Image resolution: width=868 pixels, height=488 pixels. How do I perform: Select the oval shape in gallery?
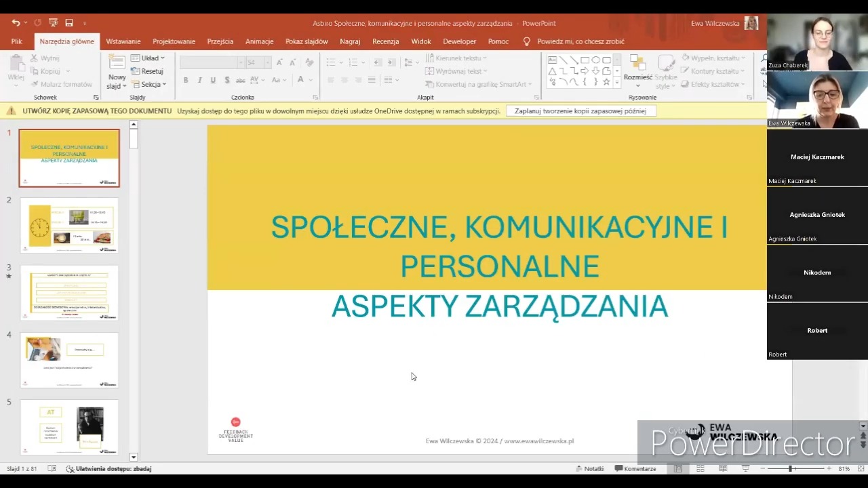[x=595, y=60]
